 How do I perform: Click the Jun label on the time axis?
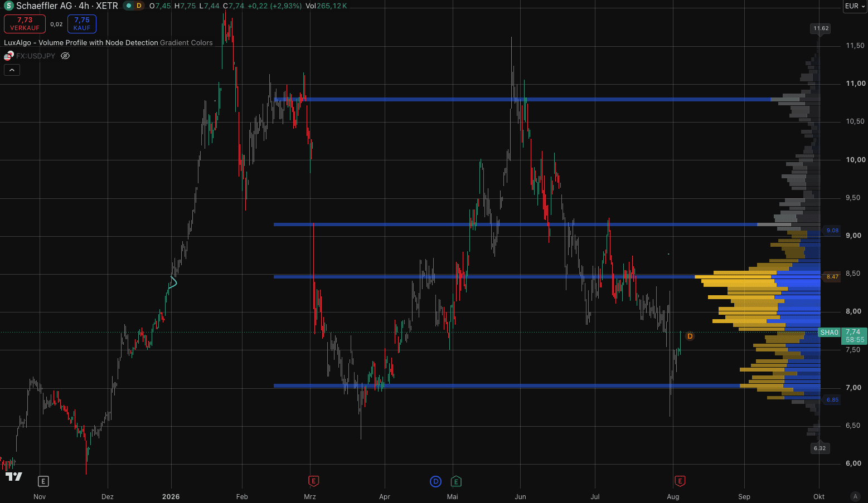click(x=520, y=496)
